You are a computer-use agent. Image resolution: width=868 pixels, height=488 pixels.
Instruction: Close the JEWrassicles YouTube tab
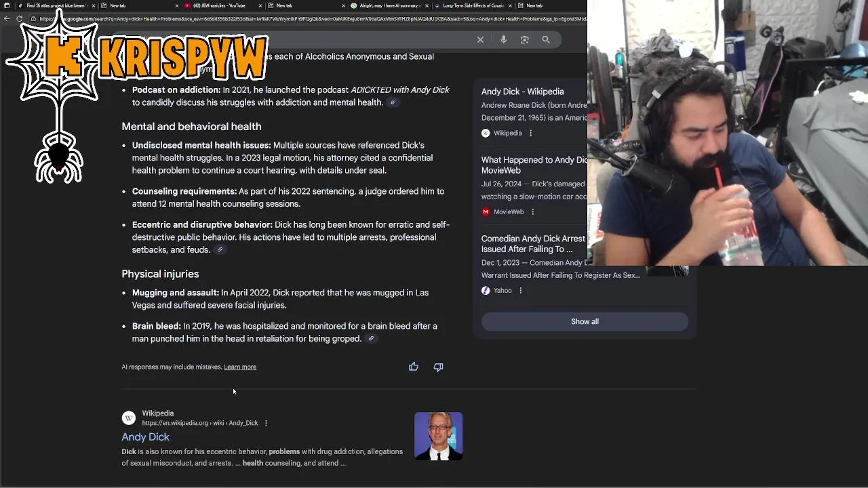pyautogui.click(x=260, y=5)
